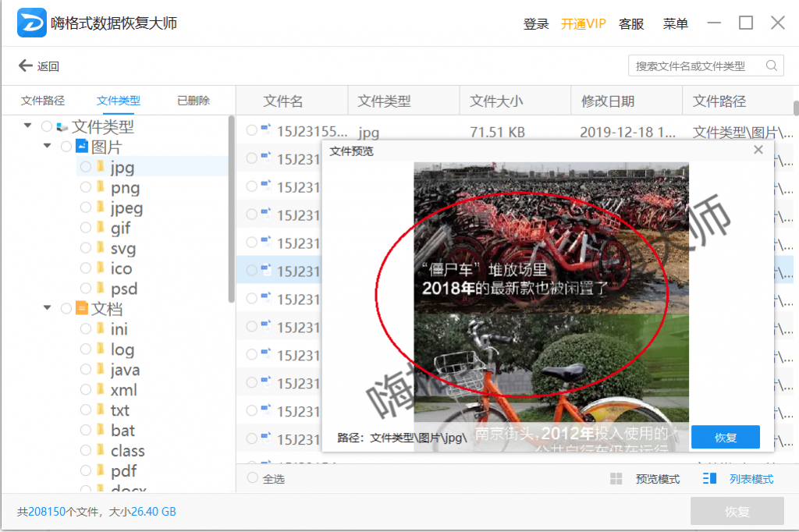Screen dimensions: 799x532
Task: Click the xml folder icon in tree
Action: coord(101,389)
